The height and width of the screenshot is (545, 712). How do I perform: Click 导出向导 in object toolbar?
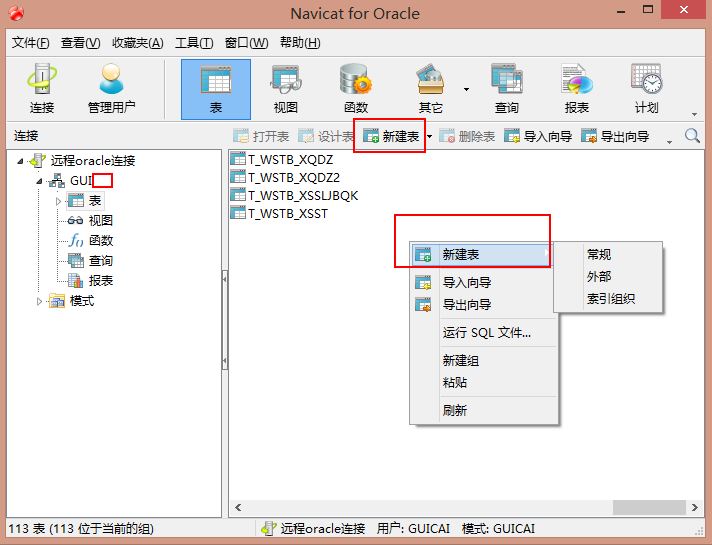click(x=615, y=136)
